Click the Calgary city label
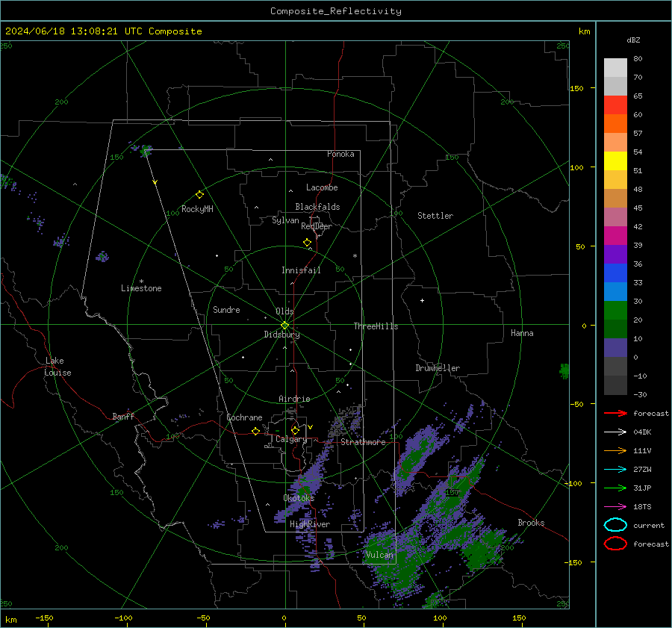This screenshot has width=672, height=628. [291, 439]
